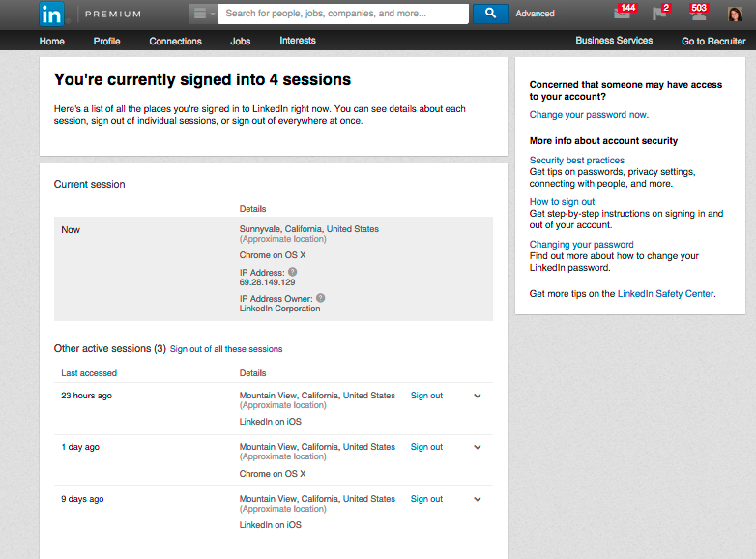Open the notifications flag icon

(659, 14)
